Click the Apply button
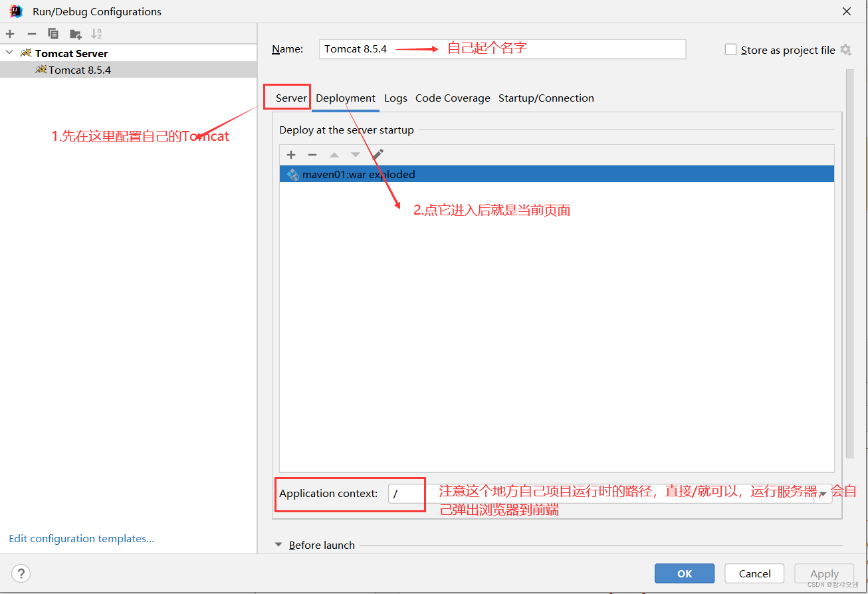Viewport: 868px width, 594px height. coord(824,573)
